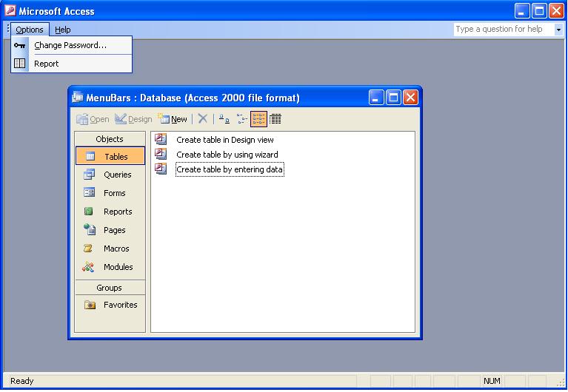Image resolution: width=568 pixels, height=392 pixels.
Task: Click icon beside Create table by entering data
Action: coord(161,169)
